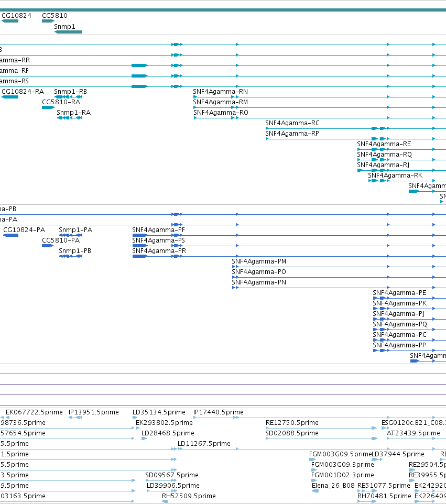Click the Snmp1 gene arrow glyph
446x504 pixels.
68,32
